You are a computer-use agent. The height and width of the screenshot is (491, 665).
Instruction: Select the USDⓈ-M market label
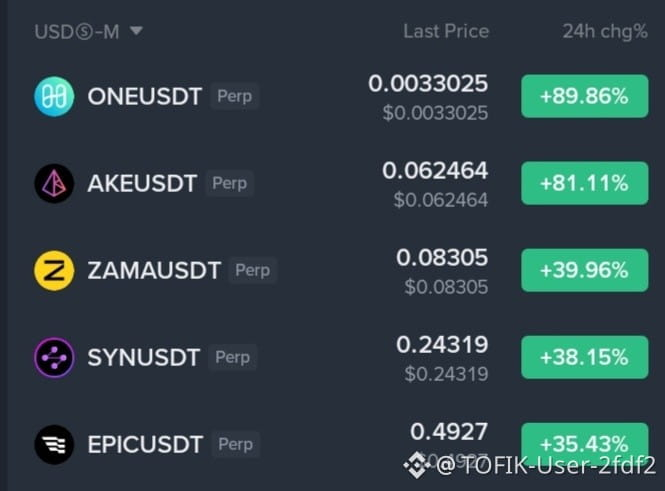pyautogui.click(x=77, y=32)
